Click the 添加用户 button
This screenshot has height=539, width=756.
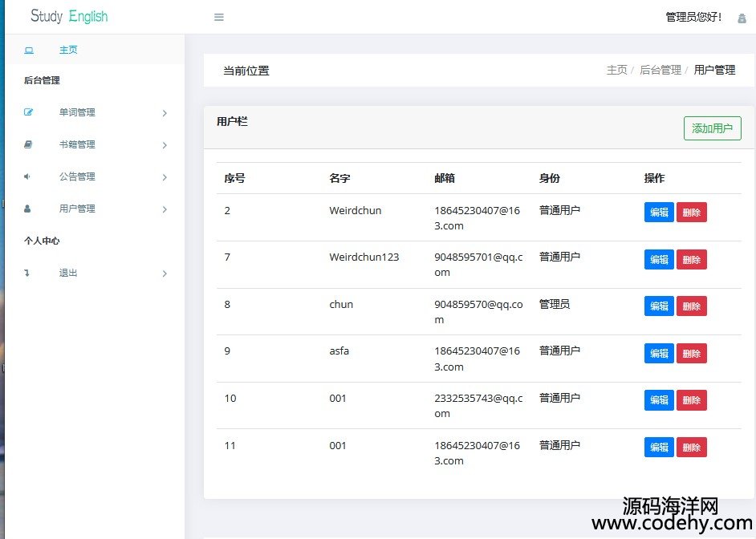(712, 128)
